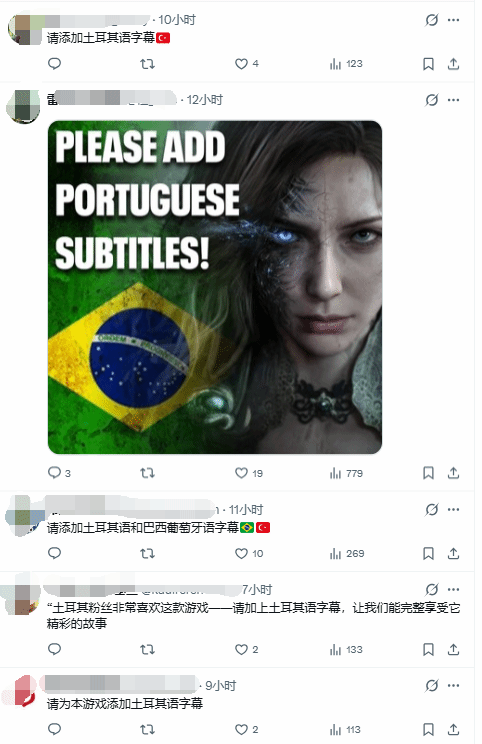Viewport: 482px width, 744px height.
Task: Open more options menu on 11小时 post
Action: [x=454, y=509]
